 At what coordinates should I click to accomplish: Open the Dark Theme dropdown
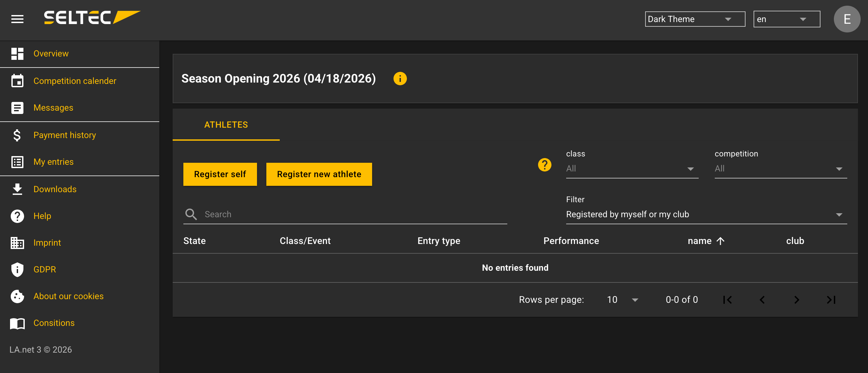694,19
